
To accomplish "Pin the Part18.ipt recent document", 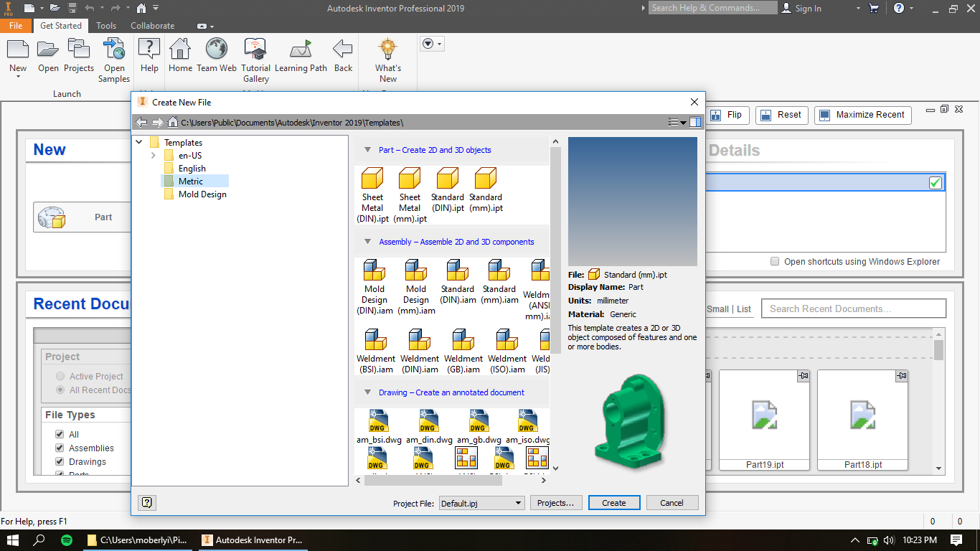I will tap(902, 376).
